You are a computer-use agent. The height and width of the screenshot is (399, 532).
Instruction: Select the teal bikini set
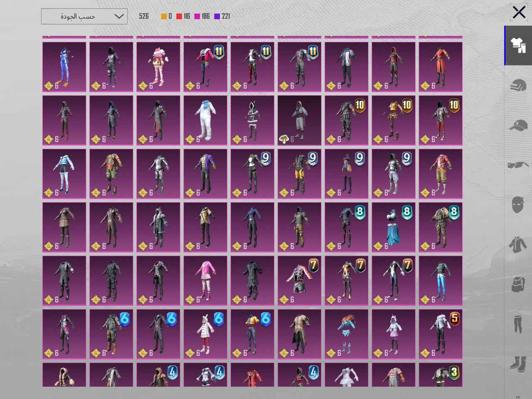347,334
